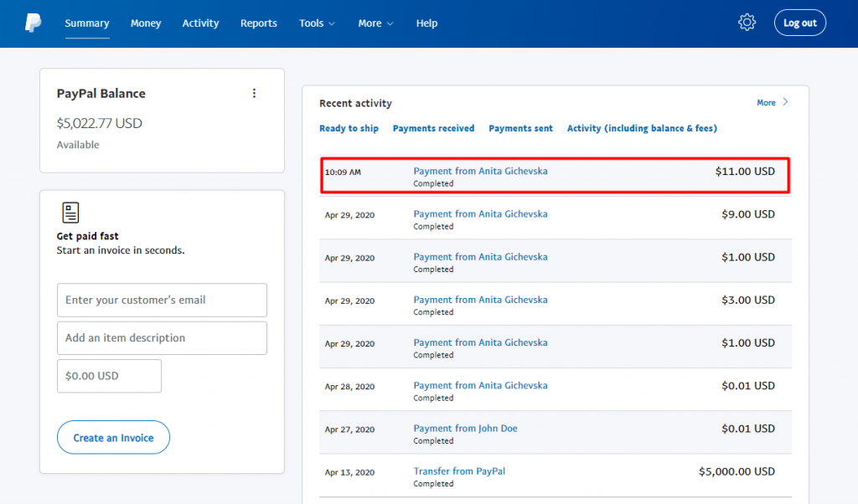Click the chevron arrow next to More link
The height and width of the screenshot is (504, 858).
click(786, 102)
